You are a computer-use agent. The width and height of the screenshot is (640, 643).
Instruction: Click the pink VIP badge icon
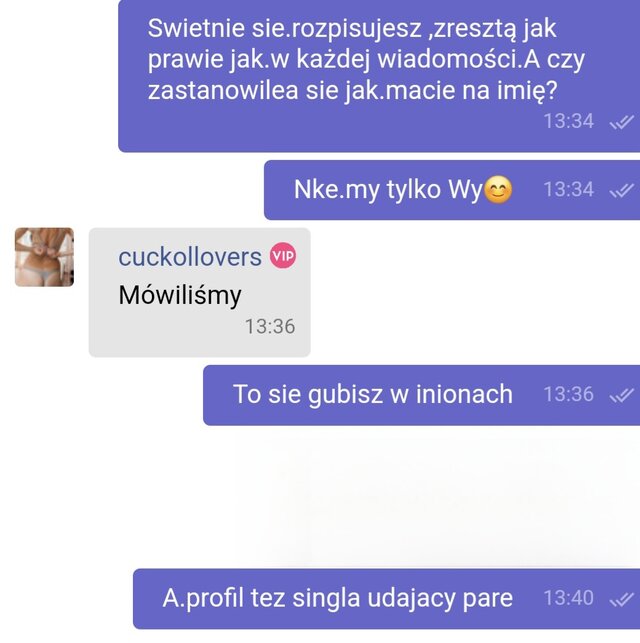pos(282,255)
